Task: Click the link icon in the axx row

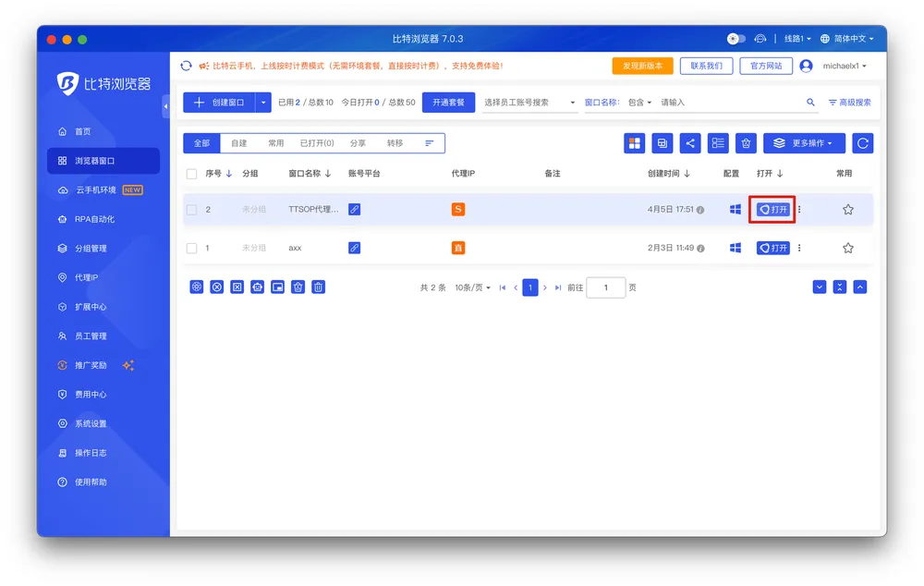Action: (x=354, y=248)
